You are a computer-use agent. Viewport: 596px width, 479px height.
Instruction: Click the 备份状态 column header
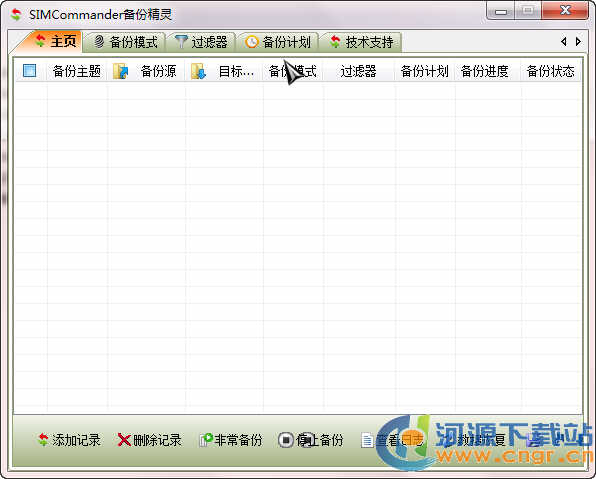tap(550, 71)
